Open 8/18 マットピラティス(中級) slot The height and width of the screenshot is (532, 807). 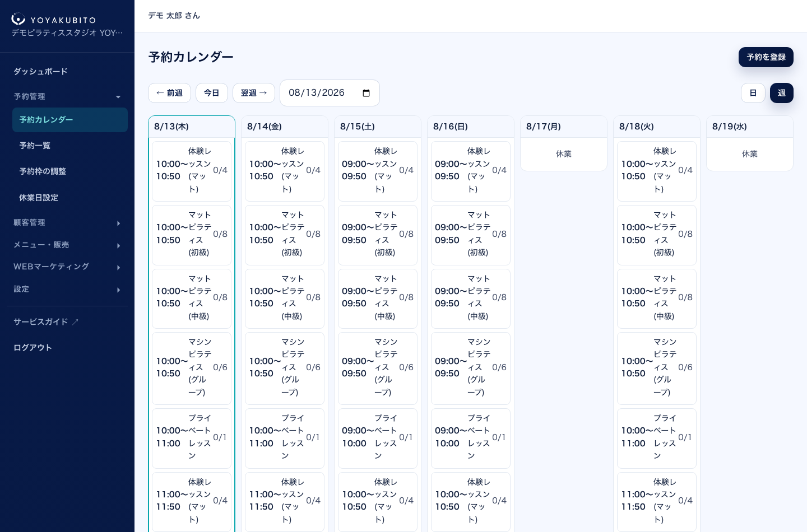click(x=657, y=298)
